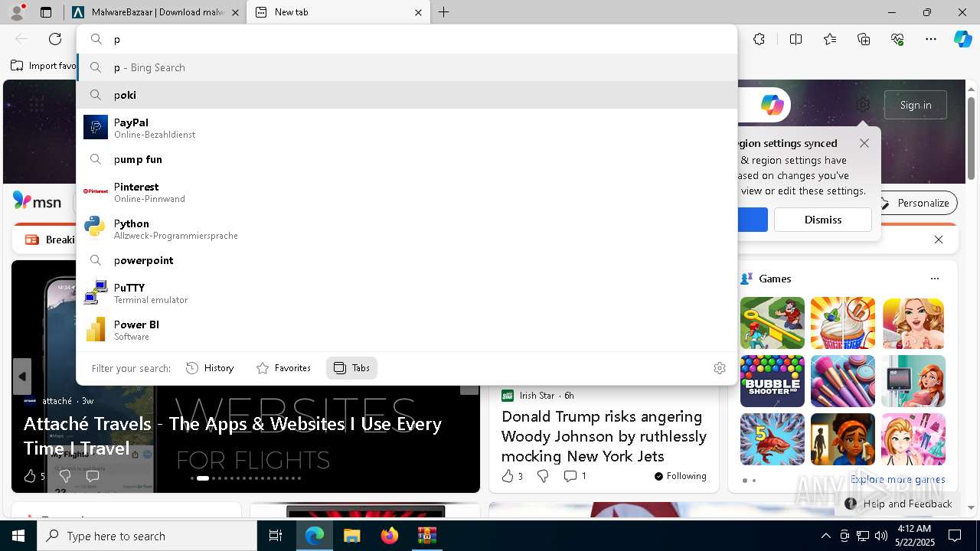Viewport: 980px width, 551px height.
Task: Close the MalwareBazaar tab
Action: pyautogui.click(x=235, y=12)
